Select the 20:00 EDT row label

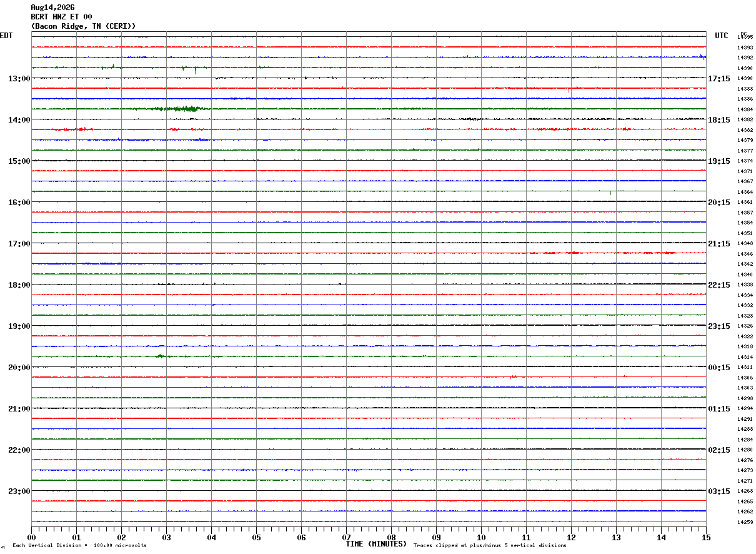[x=19, y=368]
